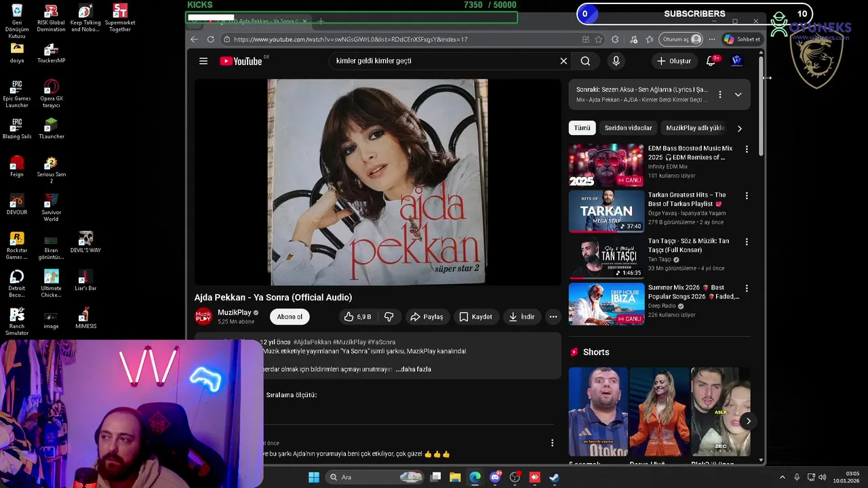
Task: Click the Ajda Pekkan video player
Action: pyautogui.click(x=378, y=182)
